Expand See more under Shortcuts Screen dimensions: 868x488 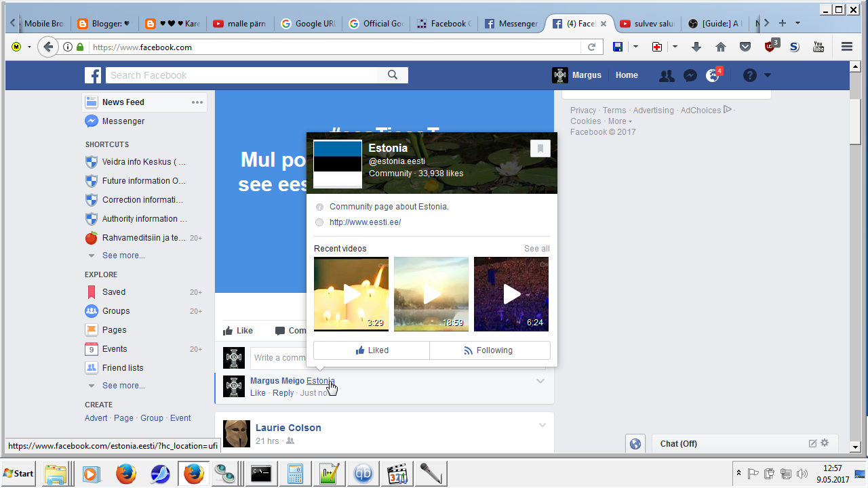coord(123,256)
